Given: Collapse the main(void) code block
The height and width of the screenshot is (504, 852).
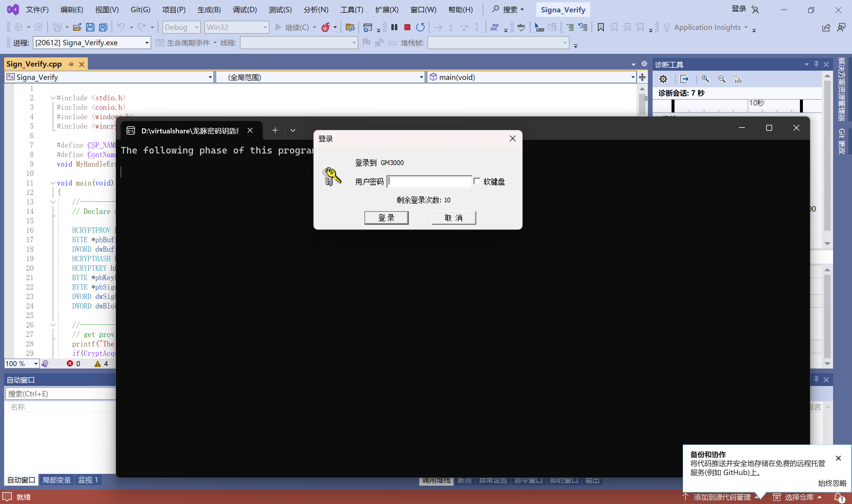Looking at the screenshot, I should point(53,183).
